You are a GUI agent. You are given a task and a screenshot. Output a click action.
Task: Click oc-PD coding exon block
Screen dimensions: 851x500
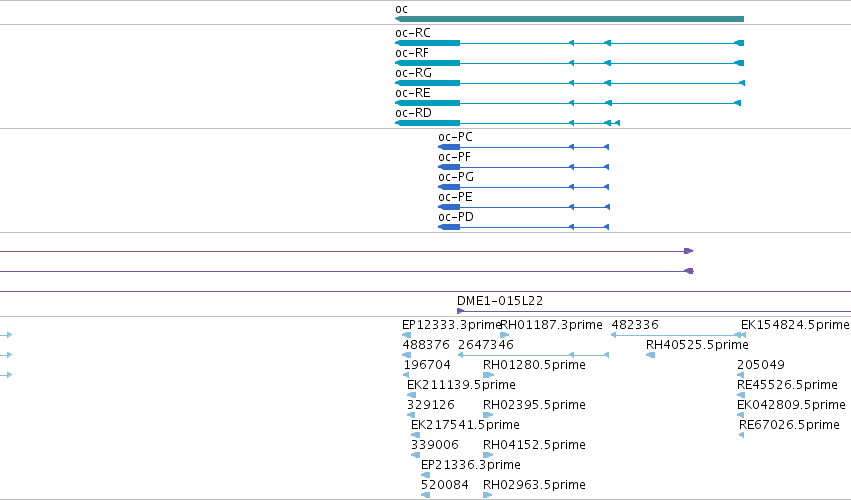tap(449, 227)
